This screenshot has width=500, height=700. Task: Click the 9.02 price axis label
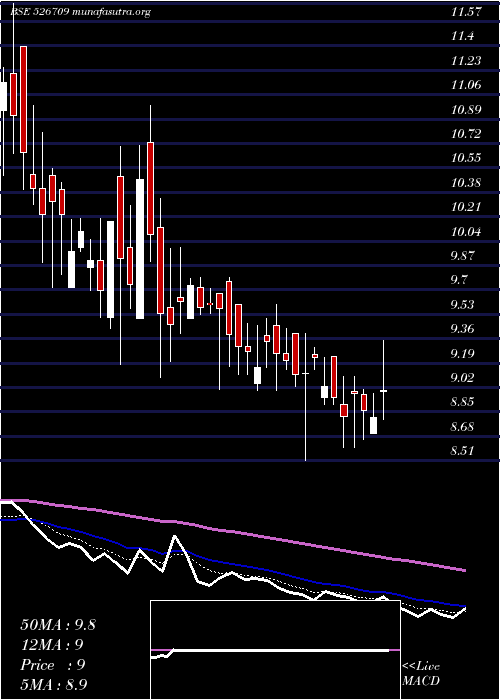pos(462,377)
